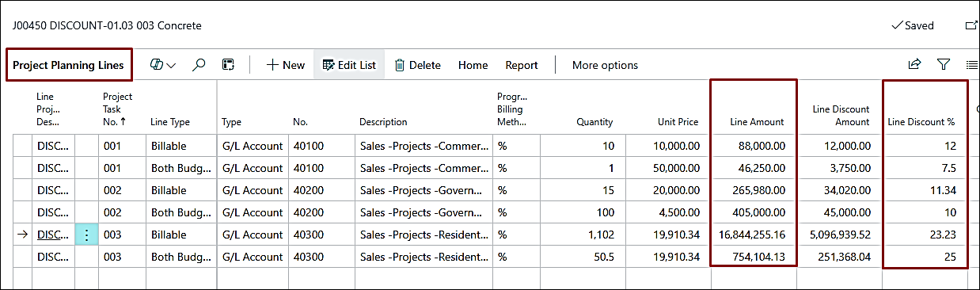The height and width of the screenshot is (290, 980).
Task: Select Line Discount % value 23.23
Action: pyautogui.click(x=924, y=235)
